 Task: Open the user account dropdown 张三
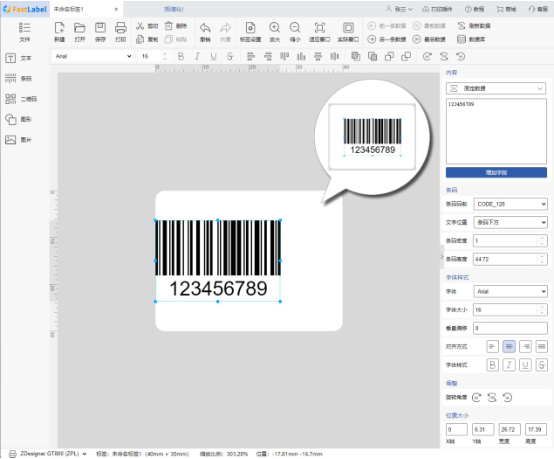[399, 9]
